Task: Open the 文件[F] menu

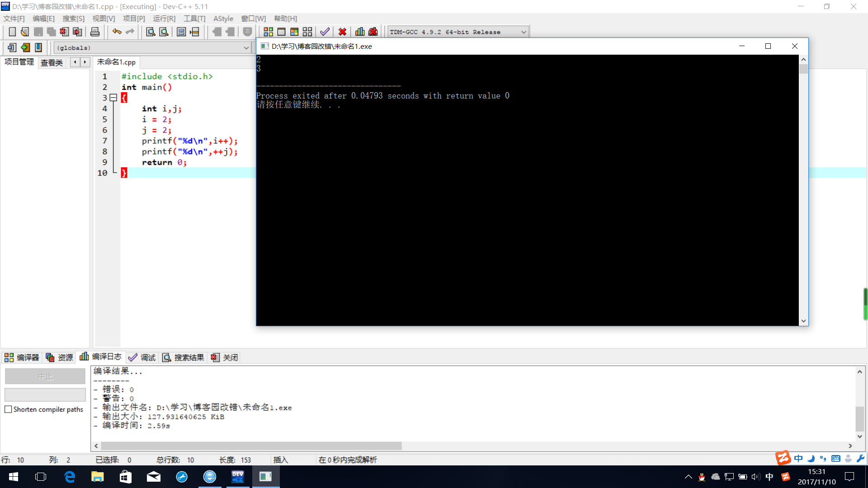Action: point(14,19)
